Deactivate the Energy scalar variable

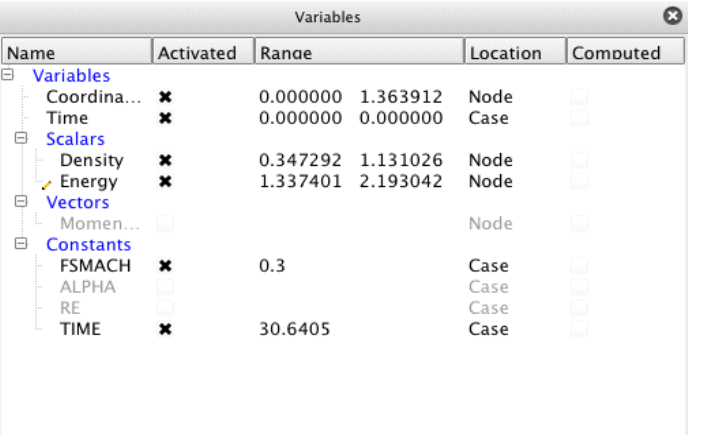tap(166, 182)
